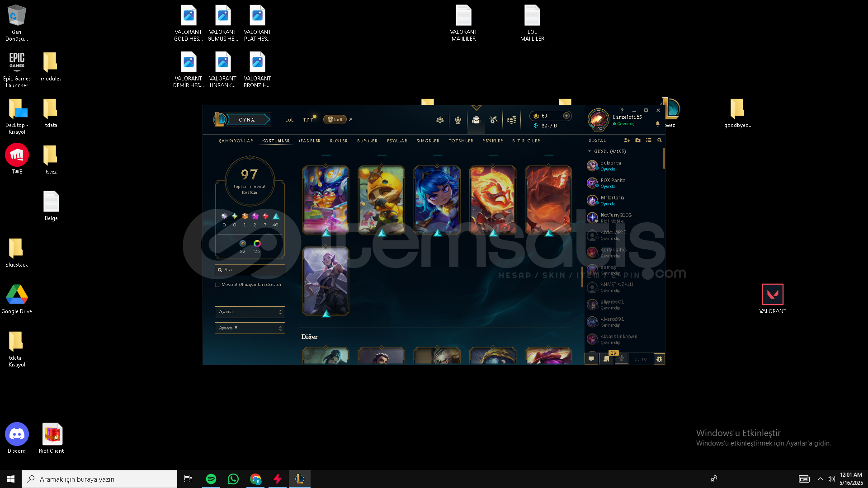The width and height of the screenshot is (868, 488).
Task: Open the second Aşama sort dropdown
Action: point(250,328)
